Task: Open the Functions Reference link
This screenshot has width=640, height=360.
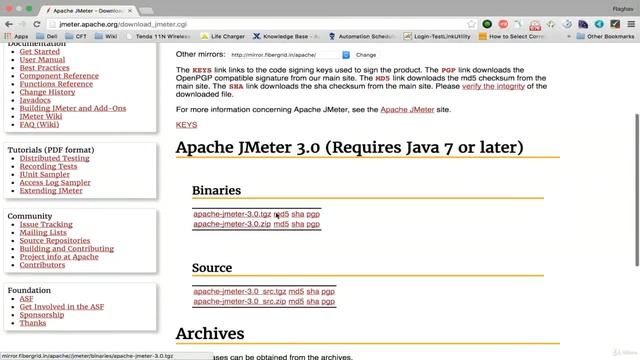Action: point(56,84)
